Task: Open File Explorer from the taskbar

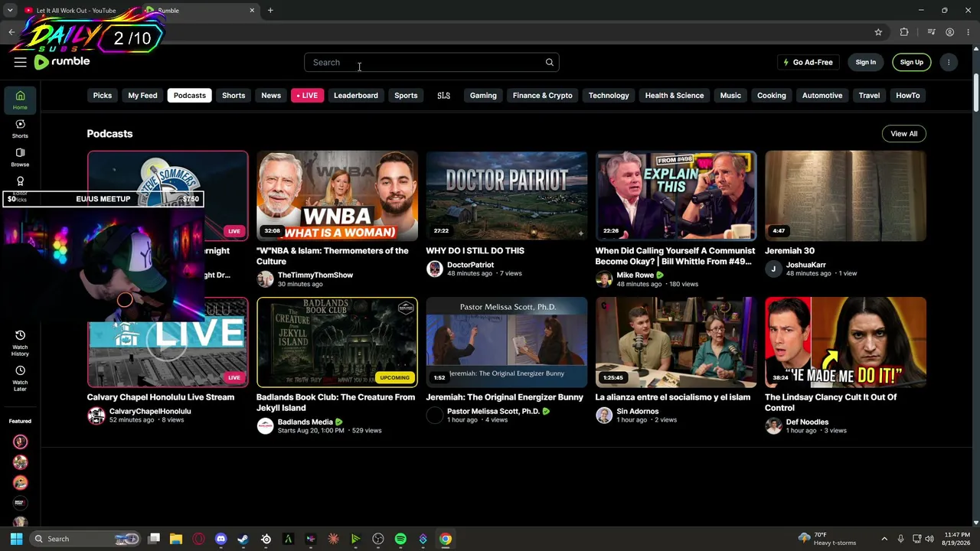Action: click(175, 539)
